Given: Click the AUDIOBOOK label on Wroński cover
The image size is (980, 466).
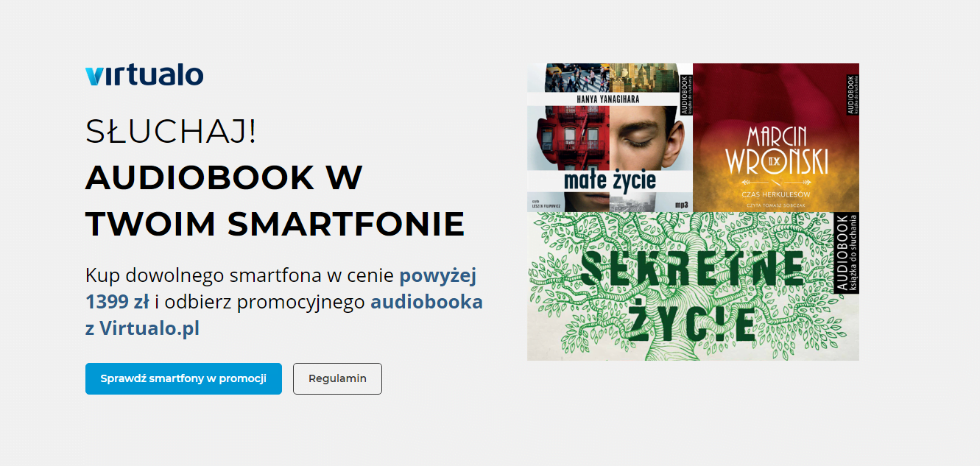Looking at the screenshot, I should [x=850, y=93].
